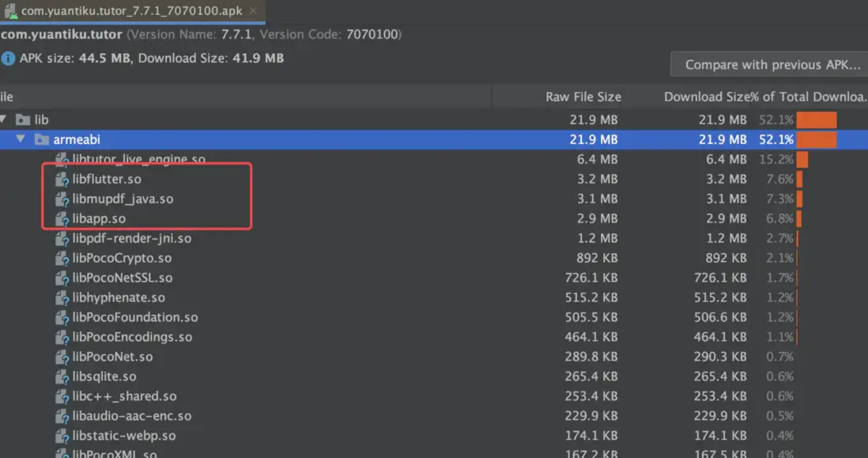The image size is (868, 458).
Task: Click 506.6 KB download size of libPocoFoundation.so
Action: (720, 317)
